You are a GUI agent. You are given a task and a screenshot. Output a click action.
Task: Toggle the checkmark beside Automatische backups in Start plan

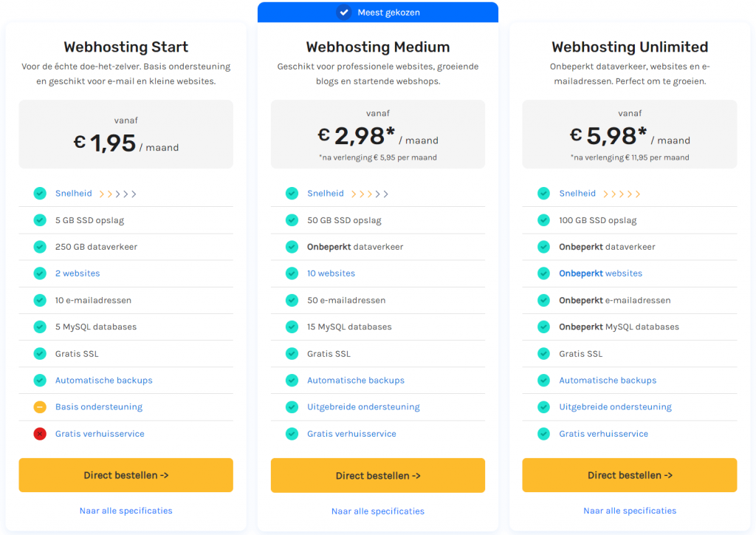coord(40,380)
